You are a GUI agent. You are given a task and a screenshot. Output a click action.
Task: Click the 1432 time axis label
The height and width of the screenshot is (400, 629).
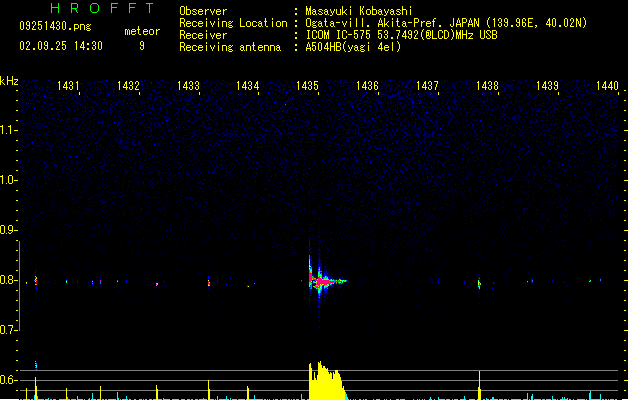(x=128, y=86)
